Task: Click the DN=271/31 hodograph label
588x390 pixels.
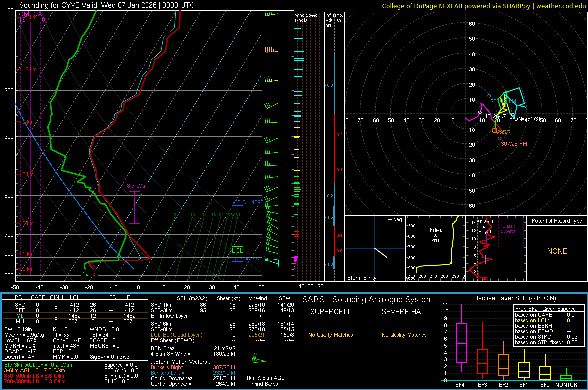Action: click(528, 119)
